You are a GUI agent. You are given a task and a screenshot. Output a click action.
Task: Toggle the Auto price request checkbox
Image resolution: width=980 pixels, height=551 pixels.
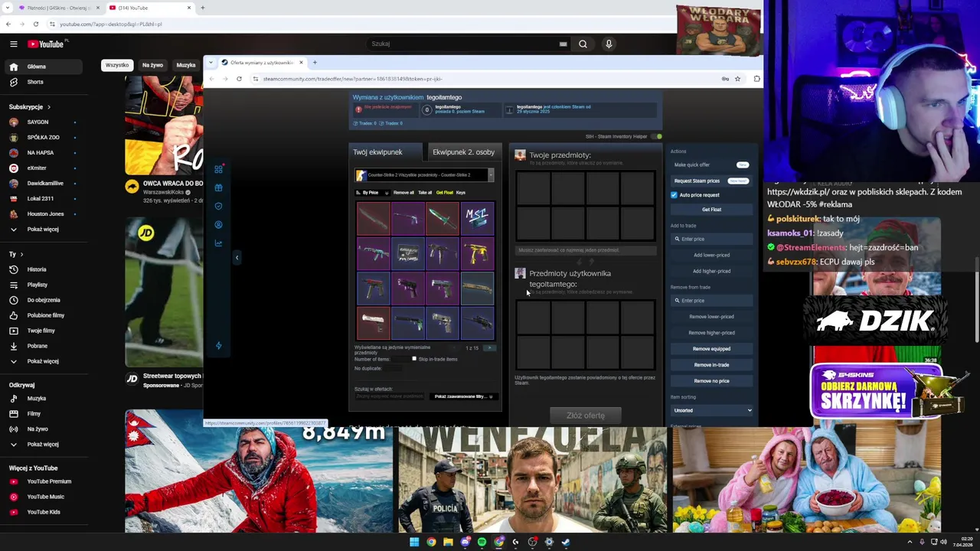[674, 195]
